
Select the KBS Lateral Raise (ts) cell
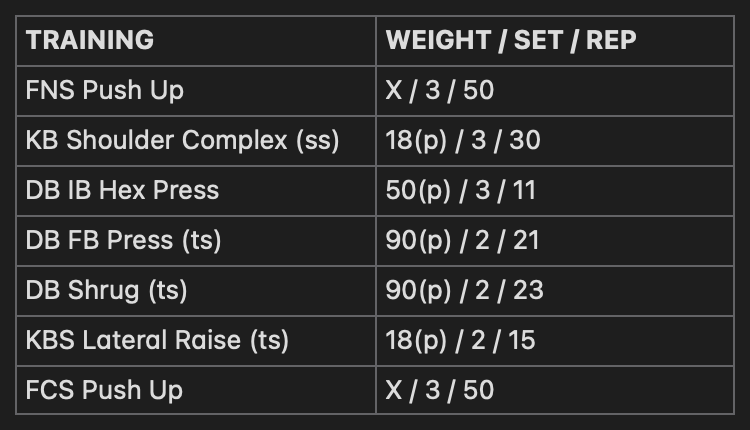pyautogui.click(x=196, y=341)
